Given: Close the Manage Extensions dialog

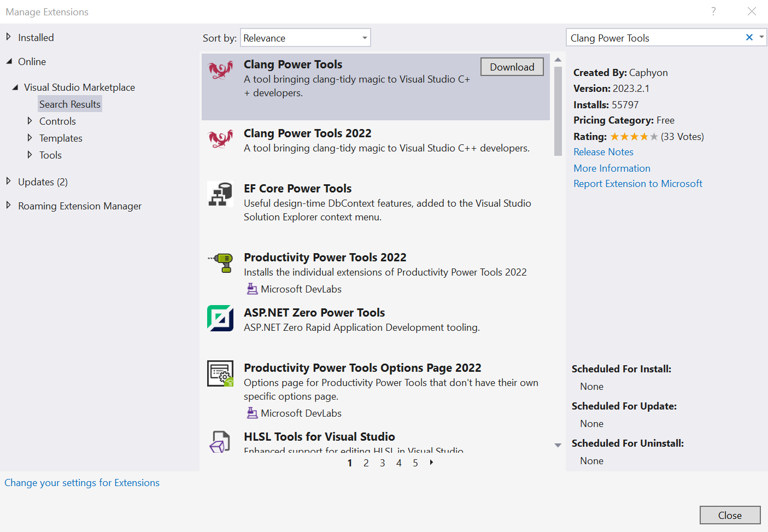Looking at the screenshot, I should point(730,515).
